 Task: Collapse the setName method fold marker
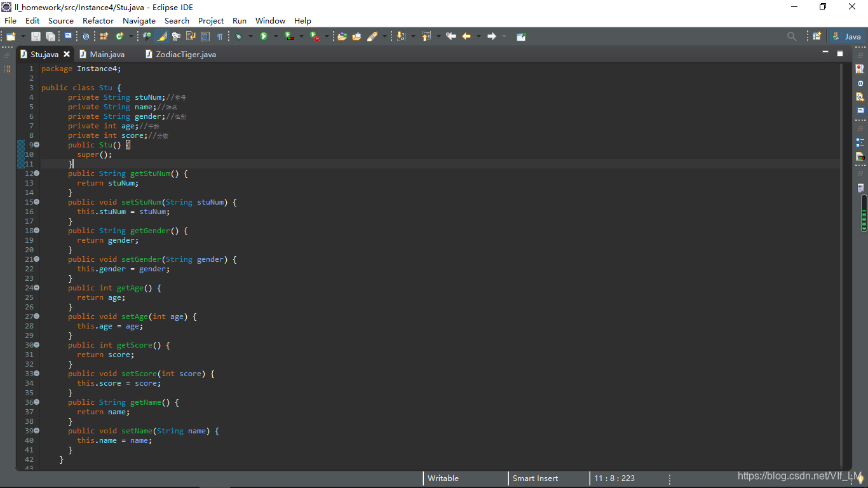point(37,431)
